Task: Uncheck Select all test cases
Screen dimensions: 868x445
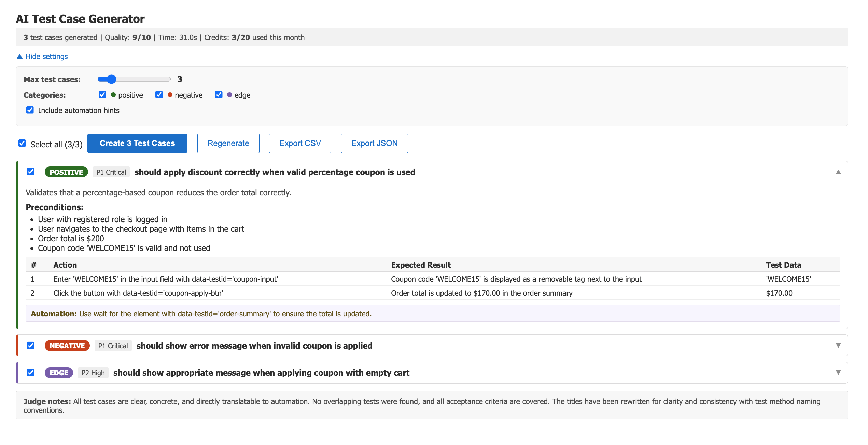Action: coord(22,143)
